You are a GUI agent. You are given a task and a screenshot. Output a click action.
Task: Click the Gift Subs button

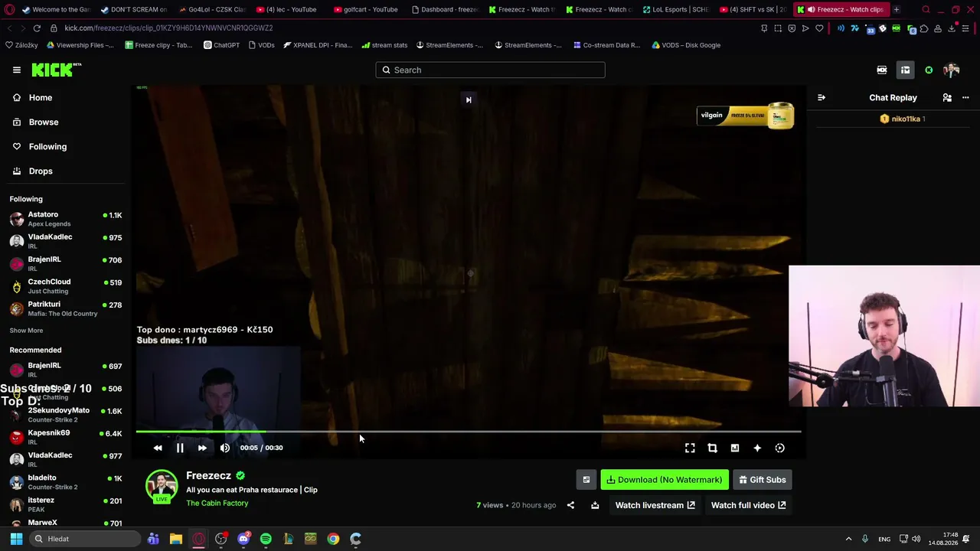(763, 480)
